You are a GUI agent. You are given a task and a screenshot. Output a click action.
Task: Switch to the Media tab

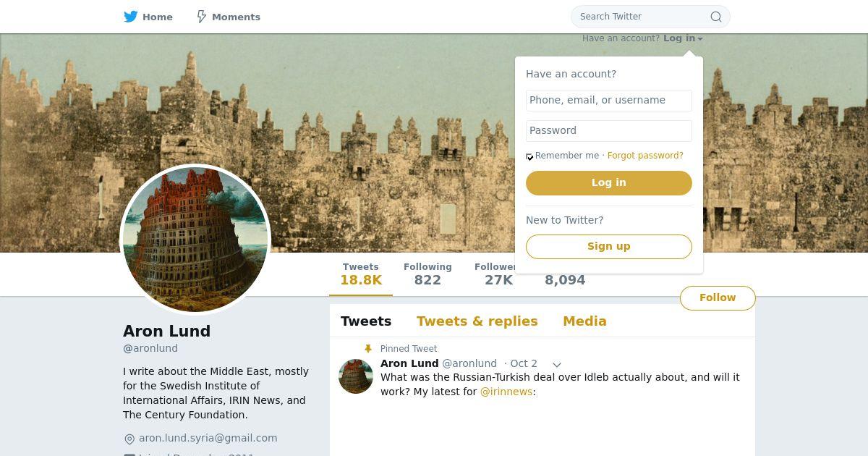coord(584,321)
